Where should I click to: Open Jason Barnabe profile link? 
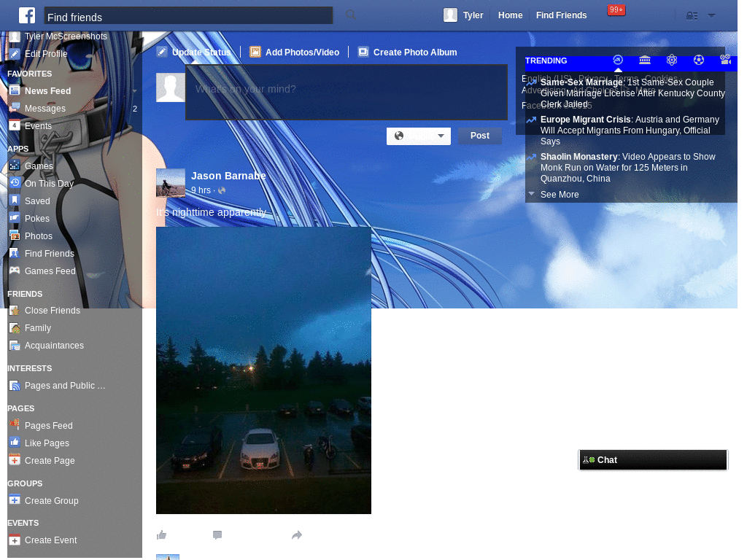[x=228, y=176]
